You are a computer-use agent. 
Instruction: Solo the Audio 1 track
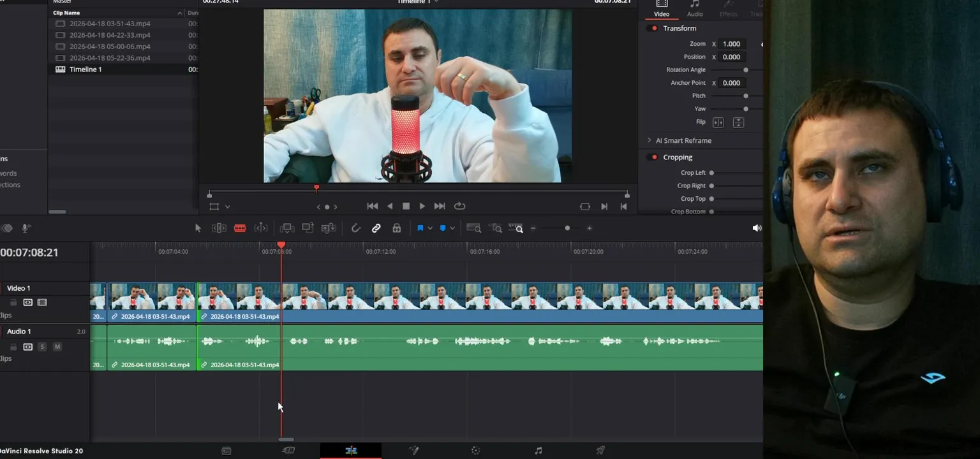[x=42, y=347]
